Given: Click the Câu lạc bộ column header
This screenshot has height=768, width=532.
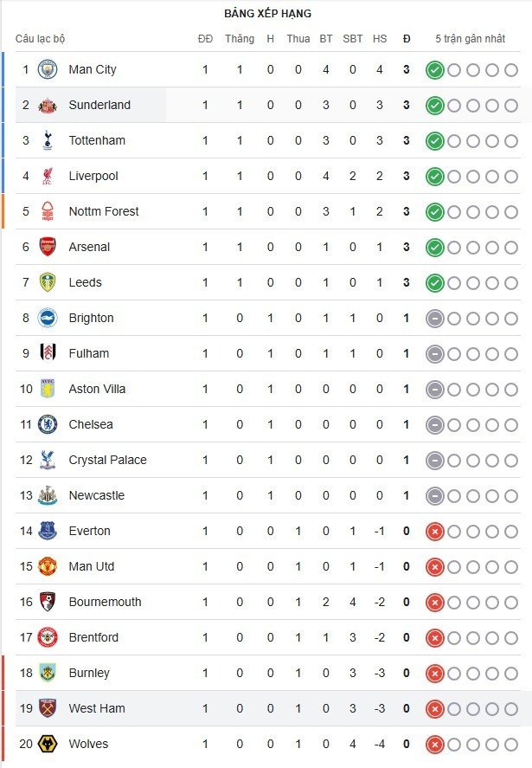Looking at the screenshot, I should [x=40, y=39].
